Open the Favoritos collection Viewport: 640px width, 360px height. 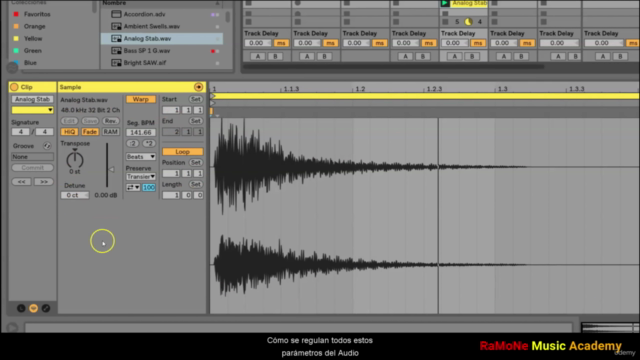[x=37, y=14]
